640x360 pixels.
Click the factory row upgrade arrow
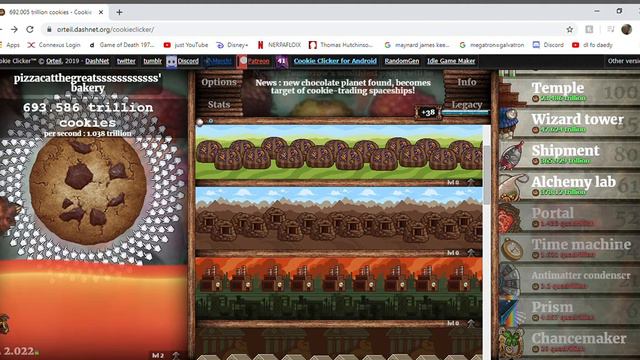471,323
